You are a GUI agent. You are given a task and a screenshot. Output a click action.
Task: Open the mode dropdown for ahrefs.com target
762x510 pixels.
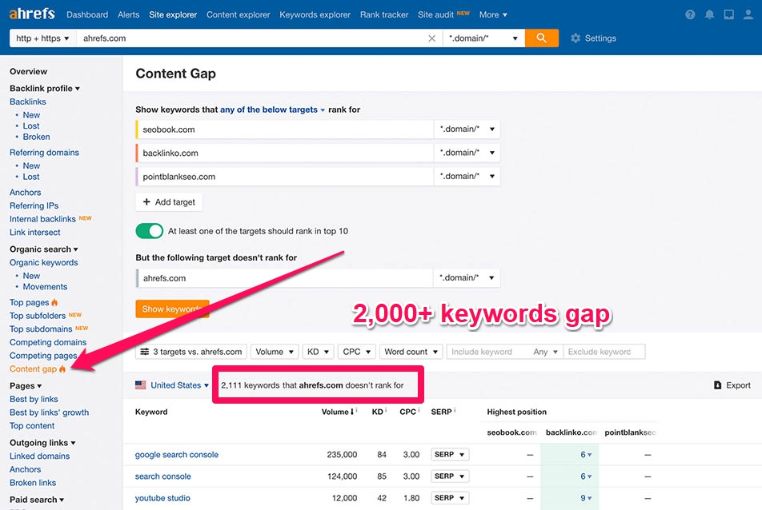tap(467, 278)
